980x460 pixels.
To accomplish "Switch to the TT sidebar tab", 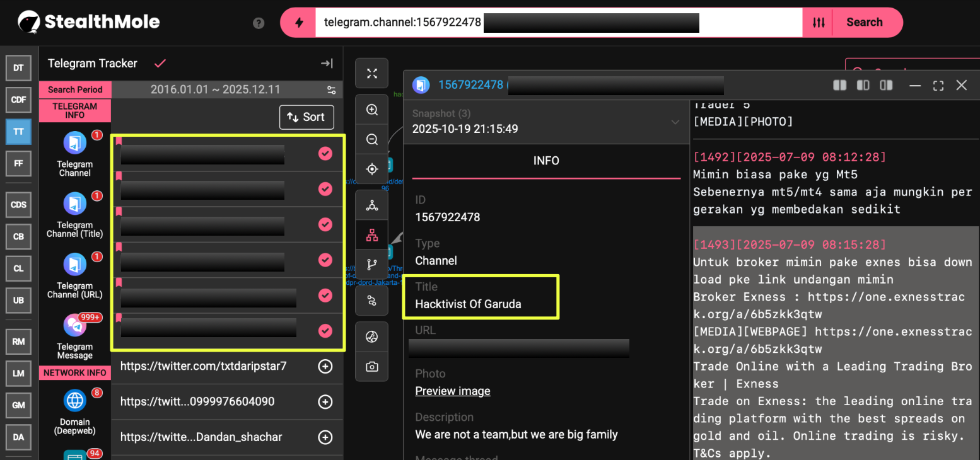I will pyautogui.click(x=18, y=131).
